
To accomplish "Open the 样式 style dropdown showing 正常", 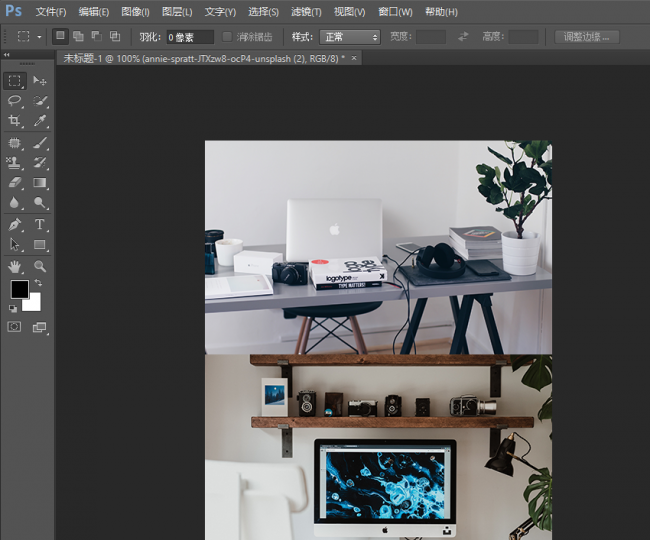I will [x=350, y=37].
